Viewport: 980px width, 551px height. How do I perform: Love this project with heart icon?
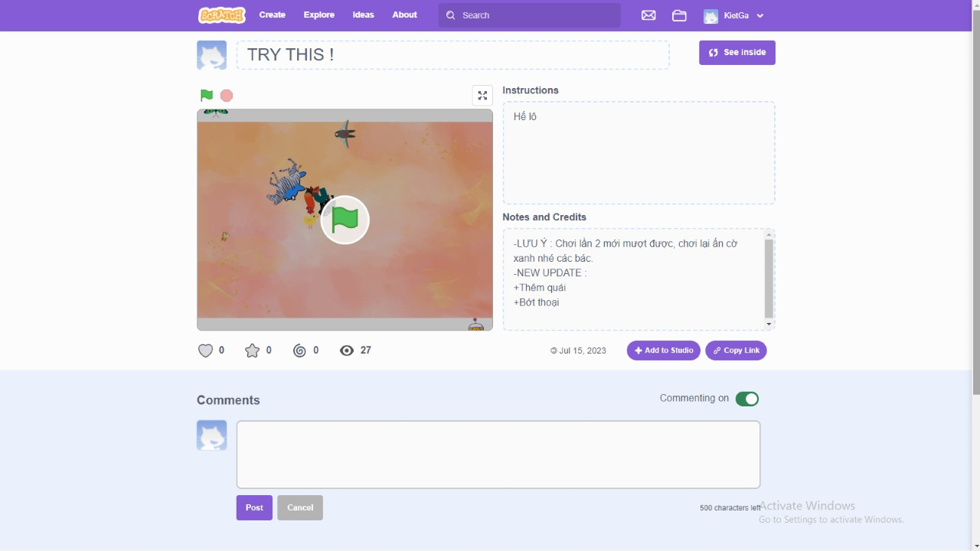[x=205, y=350]
